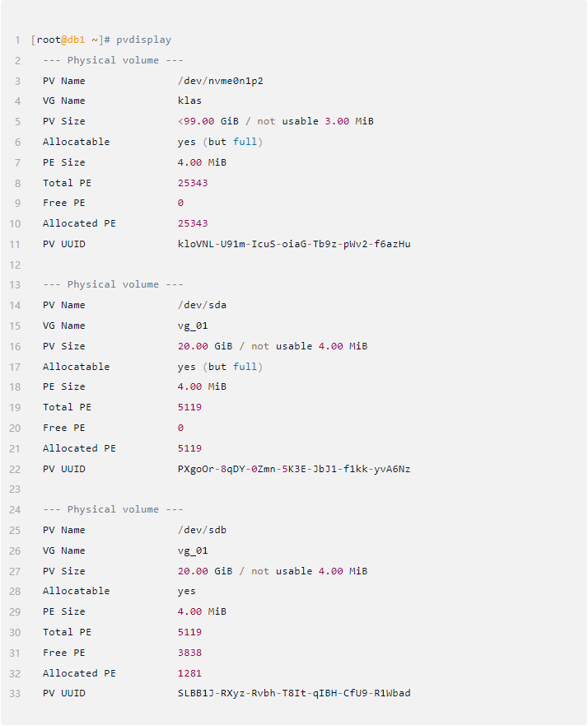Click the third Physical volume header
Screen dimensions: 588x726
coord(113,510)
